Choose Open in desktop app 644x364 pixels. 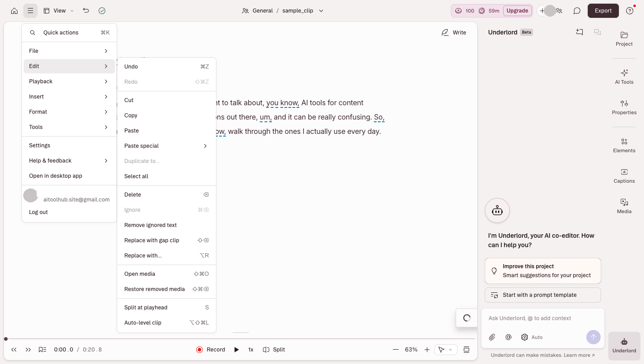[x=69, y=176]
